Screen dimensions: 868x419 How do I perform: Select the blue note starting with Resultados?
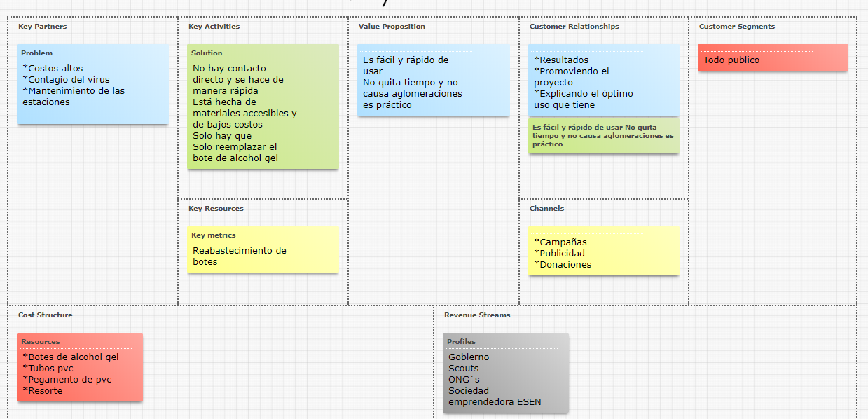(x=603, y=81)
